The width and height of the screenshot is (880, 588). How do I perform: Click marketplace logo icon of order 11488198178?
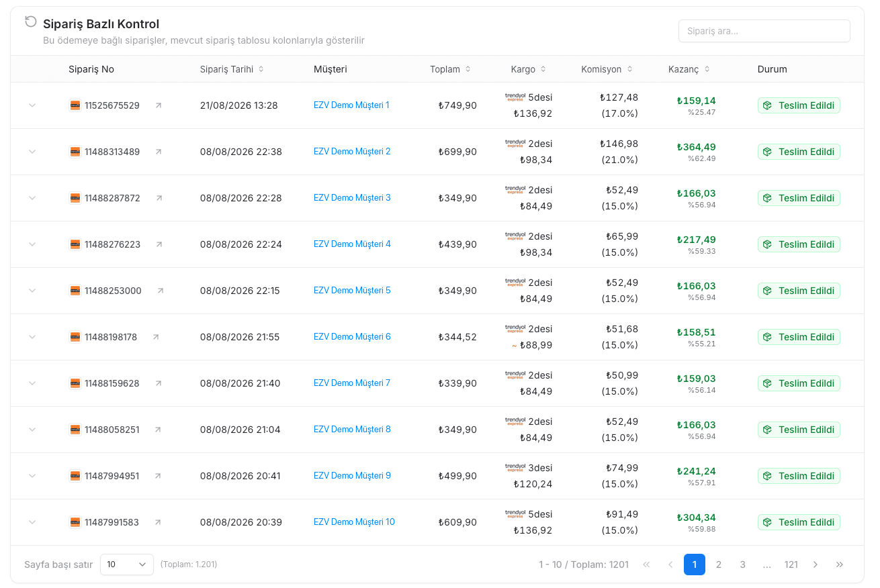coord(75,337)
